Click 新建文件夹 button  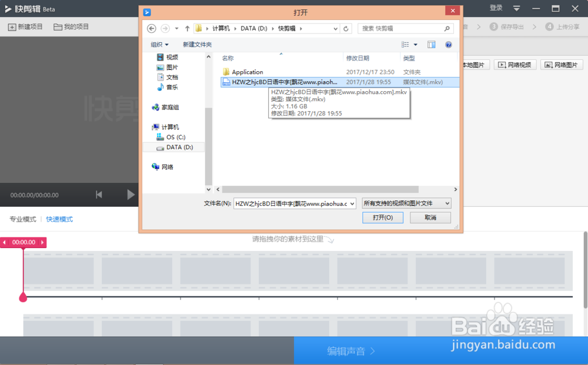197,45
